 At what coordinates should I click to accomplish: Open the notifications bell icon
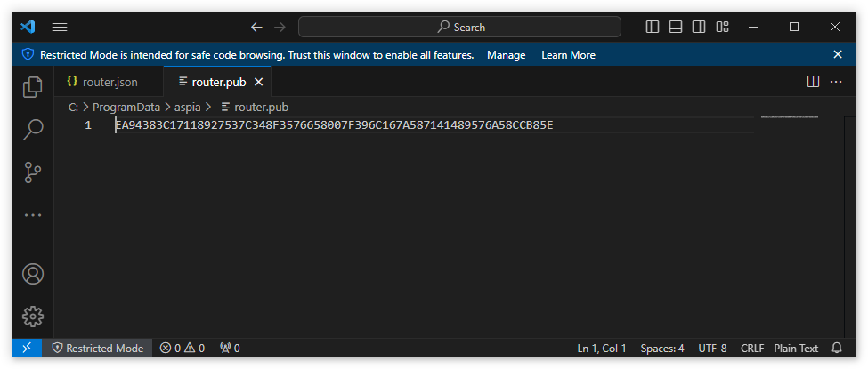coord(837,348)
